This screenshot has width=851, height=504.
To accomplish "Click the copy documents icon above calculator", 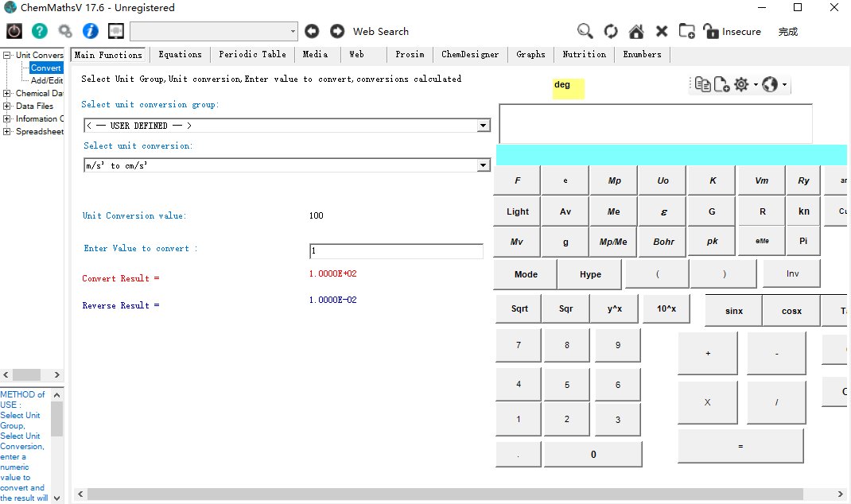I will tap(702, 84).
